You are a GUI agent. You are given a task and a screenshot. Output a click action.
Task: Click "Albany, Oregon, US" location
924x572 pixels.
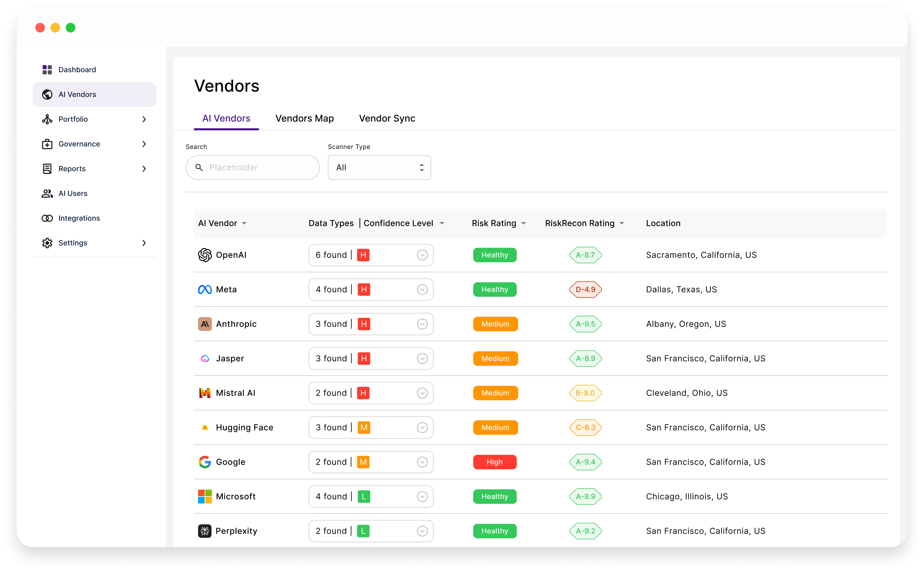coord(686,324)
